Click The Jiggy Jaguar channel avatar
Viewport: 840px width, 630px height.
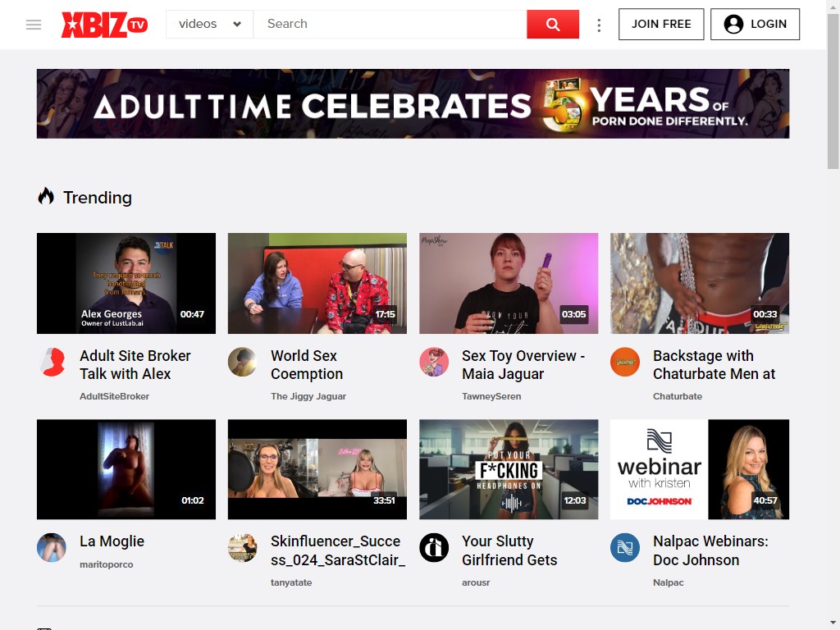[243, 362]
